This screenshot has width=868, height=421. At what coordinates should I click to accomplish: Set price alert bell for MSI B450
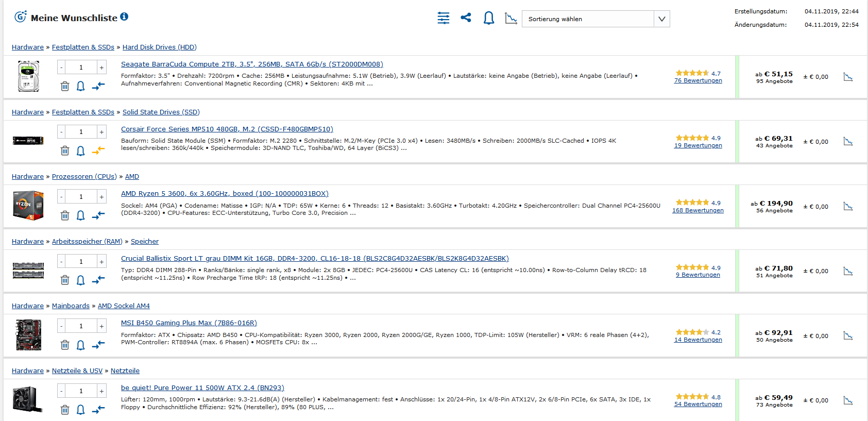[x=80, y=345]
